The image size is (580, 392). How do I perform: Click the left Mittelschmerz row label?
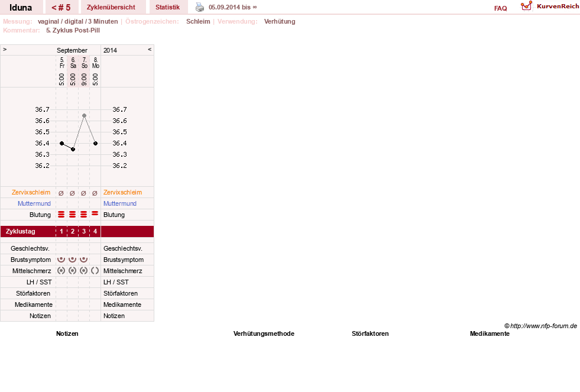pos(31,271)
